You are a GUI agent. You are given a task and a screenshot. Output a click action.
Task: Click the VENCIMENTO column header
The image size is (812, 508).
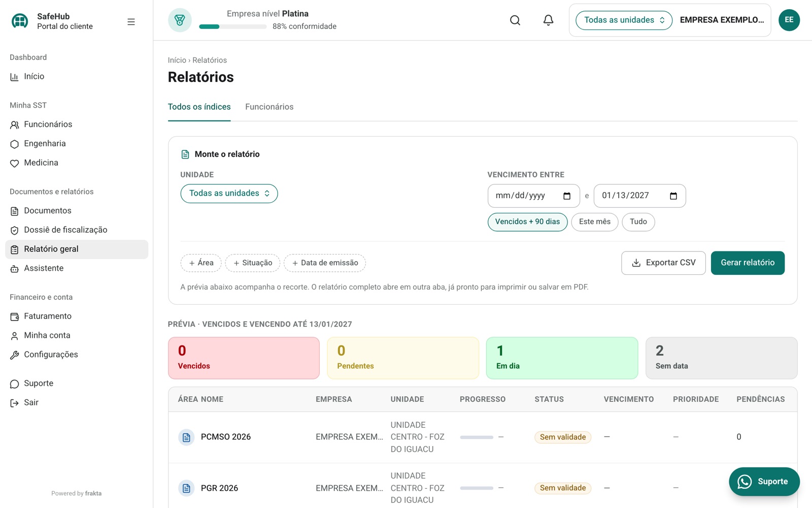(629, 399)
